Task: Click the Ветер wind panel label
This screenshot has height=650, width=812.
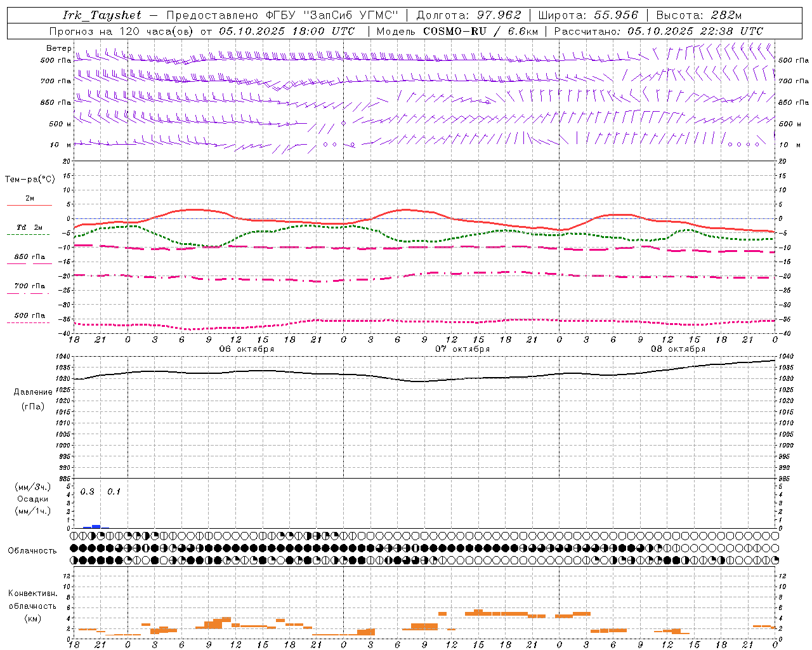Action: pos(59,48)
